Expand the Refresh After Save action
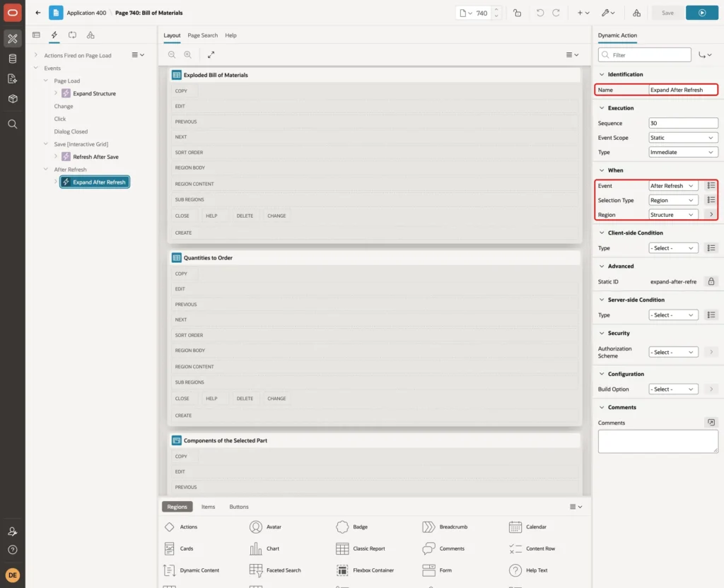 [56, 156]
